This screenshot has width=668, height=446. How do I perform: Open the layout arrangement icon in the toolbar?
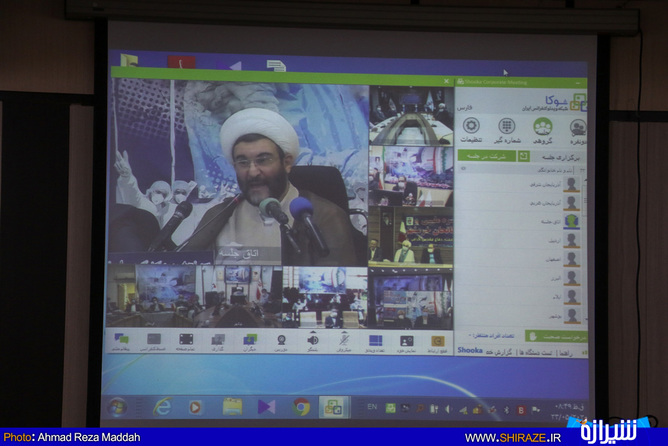218,340
